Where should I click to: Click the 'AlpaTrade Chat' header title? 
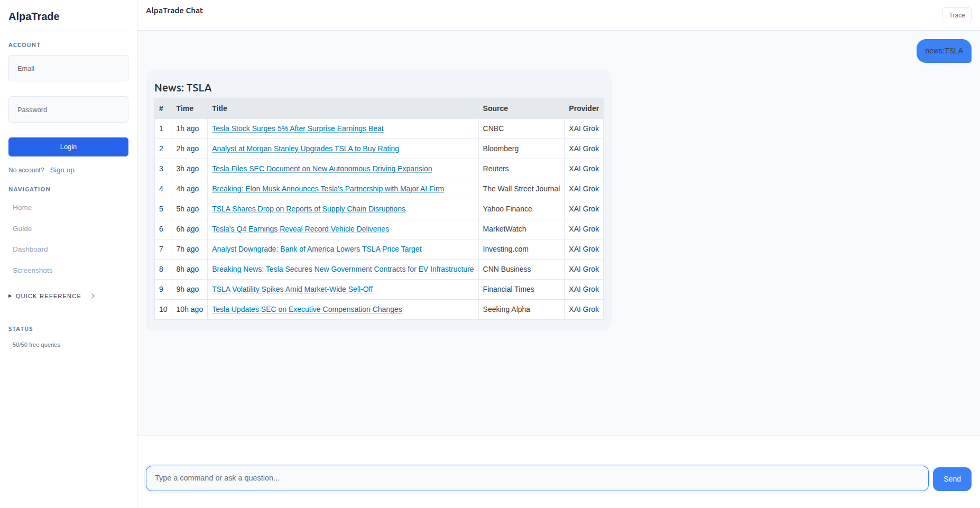click(x=174, y=11)
